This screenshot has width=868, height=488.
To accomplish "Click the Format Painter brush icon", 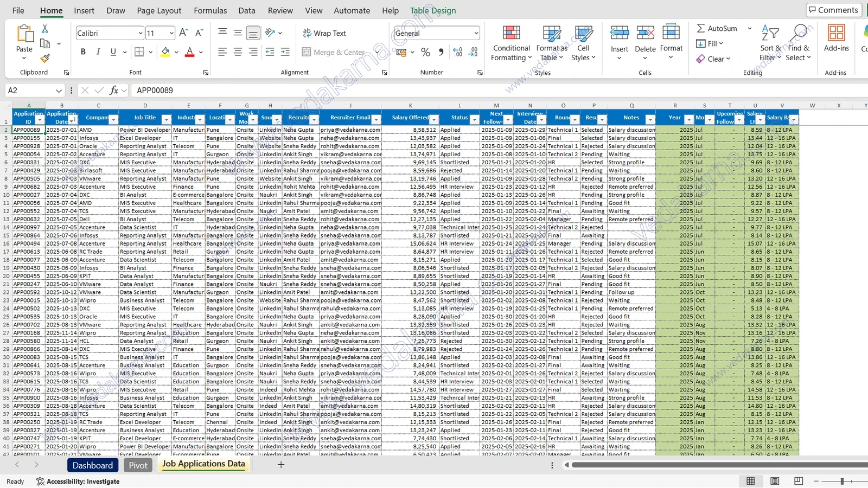I will tap(45, 57).
